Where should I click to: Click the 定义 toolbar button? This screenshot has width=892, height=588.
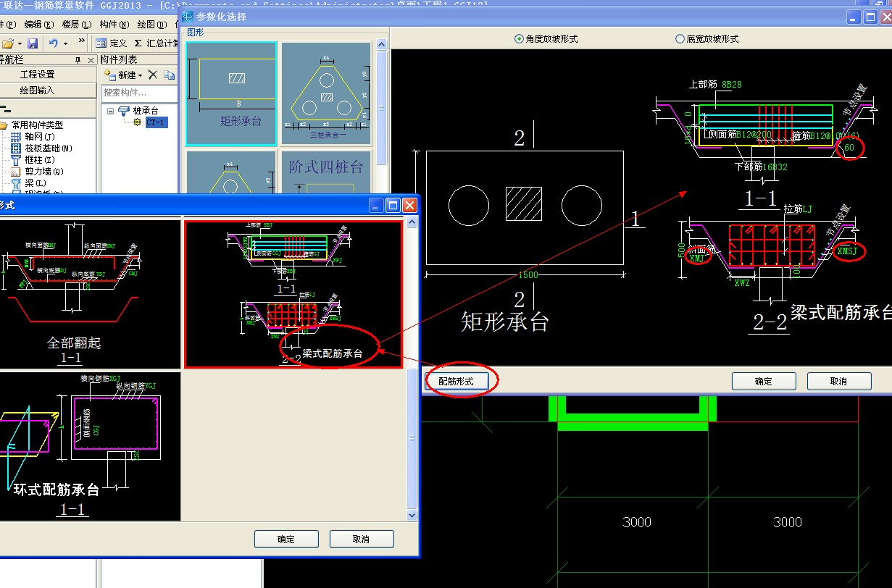(x=111, y=43)
